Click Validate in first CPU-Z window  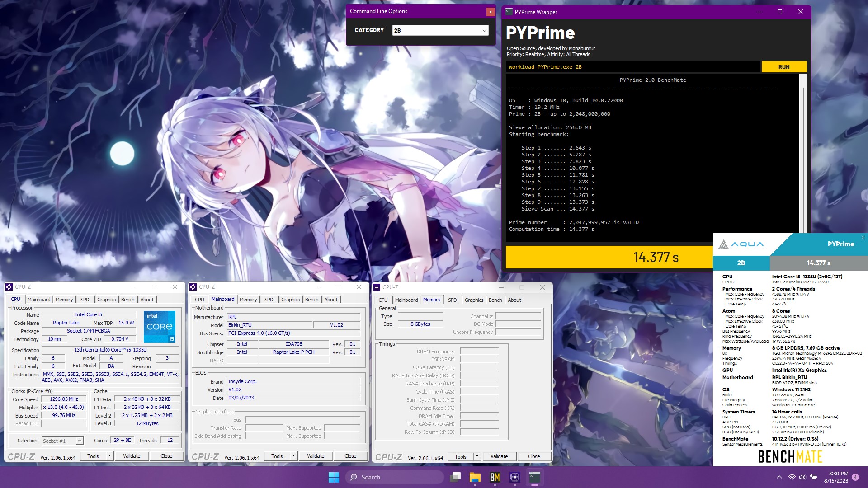132,456
